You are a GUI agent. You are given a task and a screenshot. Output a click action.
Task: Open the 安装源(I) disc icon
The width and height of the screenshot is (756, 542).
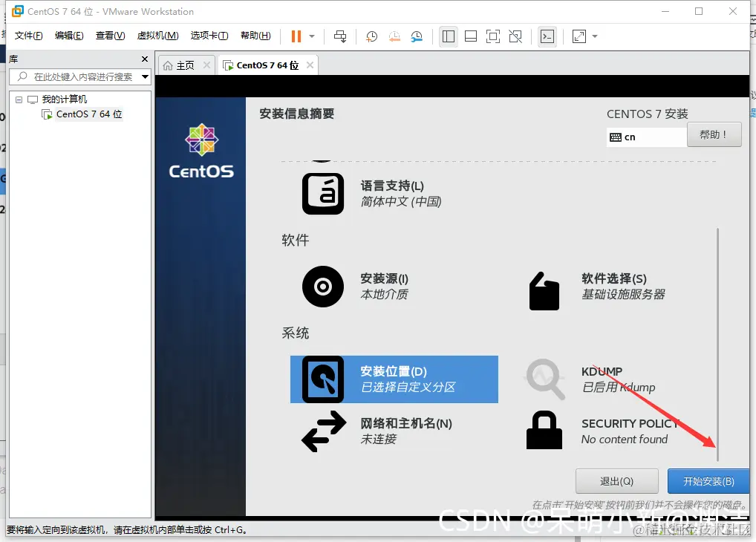click(x=322, y=287)
